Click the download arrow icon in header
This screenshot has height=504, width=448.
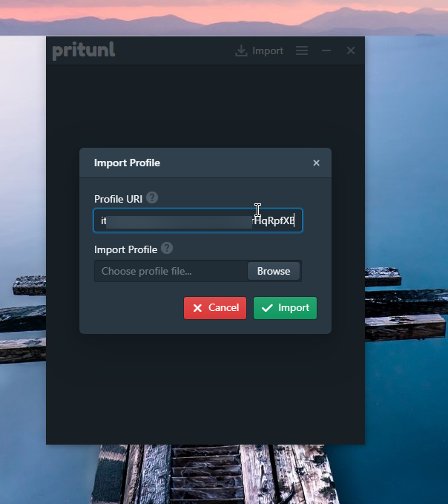pyautogui.click(x=241, y=51)
